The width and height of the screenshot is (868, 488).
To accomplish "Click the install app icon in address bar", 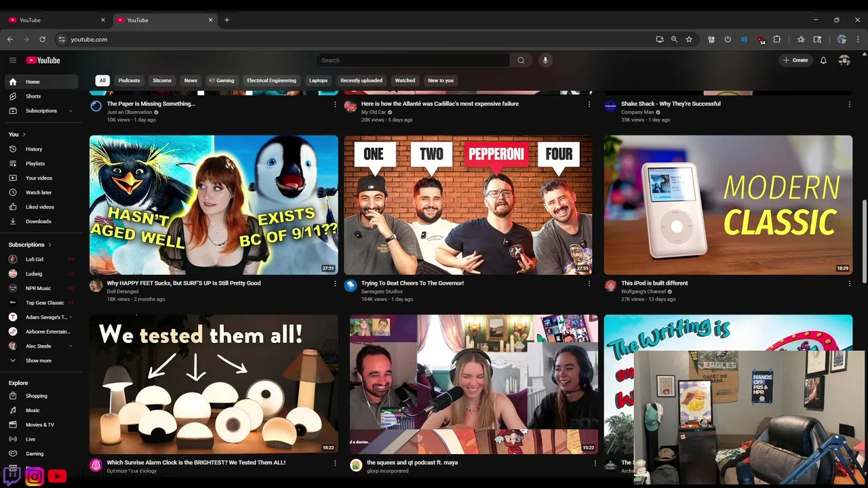I will tap(660, 39).
